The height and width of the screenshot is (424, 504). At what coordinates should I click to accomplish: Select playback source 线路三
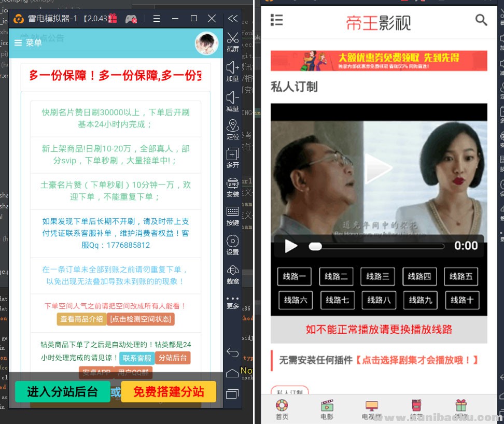pos(378,276)
